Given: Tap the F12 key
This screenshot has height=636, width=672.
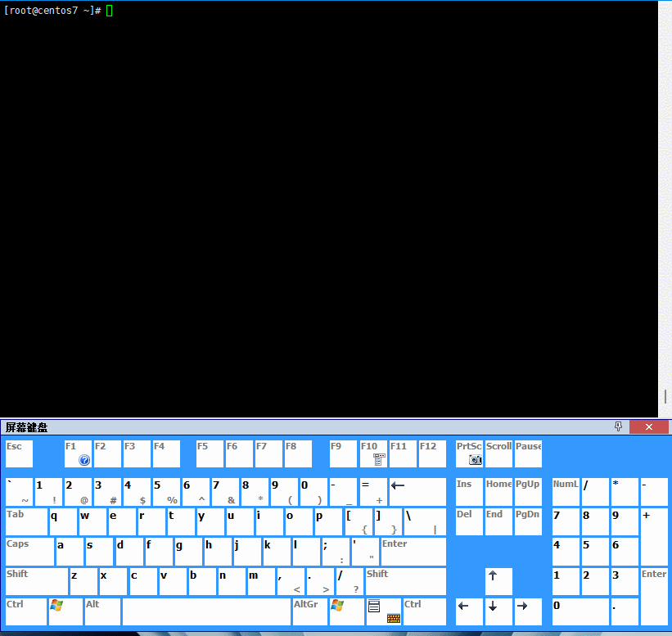Looking at the screenshot, I should 432,453.
